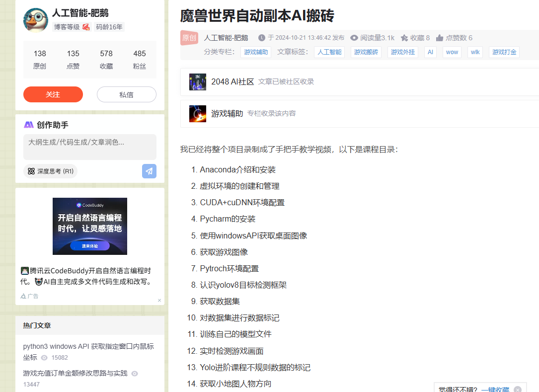Screen dimensions: 539x392
Task: Click list item Anaconda介绍和安装
Action: pyautogui.click(x=238, y=169)
